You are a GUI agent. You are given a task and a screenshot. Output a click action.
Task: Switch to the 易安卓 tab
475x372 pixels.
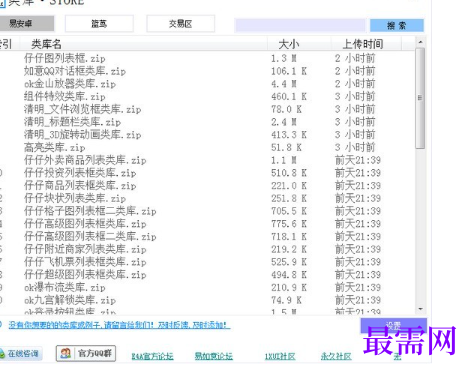26,24
